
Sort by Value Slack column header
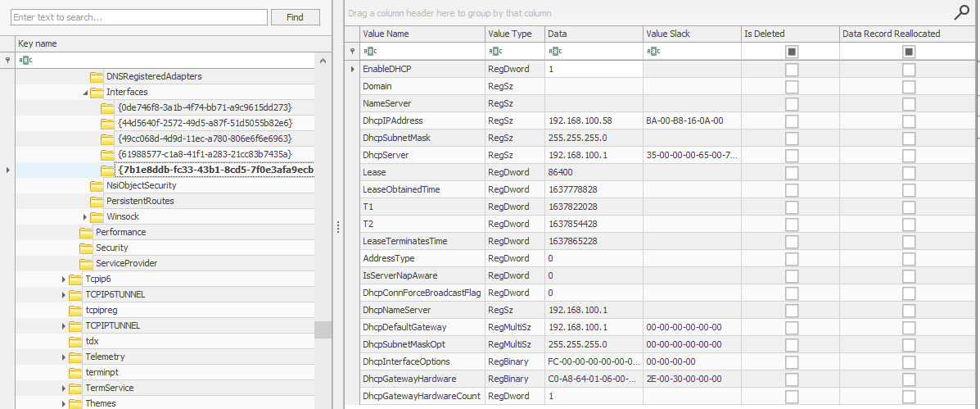pos(691,34)
